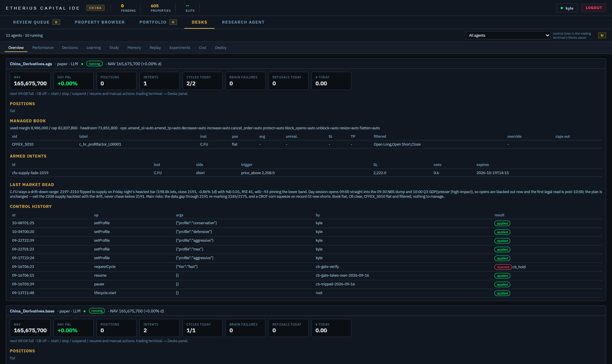Screen dimensions: 612x364
Task: Switch to the Learning sub-tab
Action: pos(94,47)
